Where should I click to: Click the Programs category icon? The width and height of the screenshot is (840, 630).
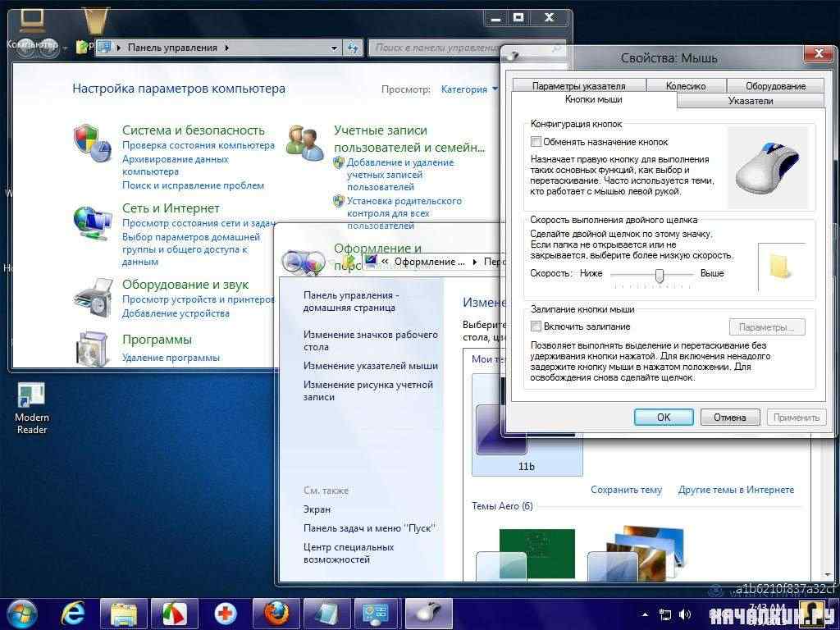[92, 348]
